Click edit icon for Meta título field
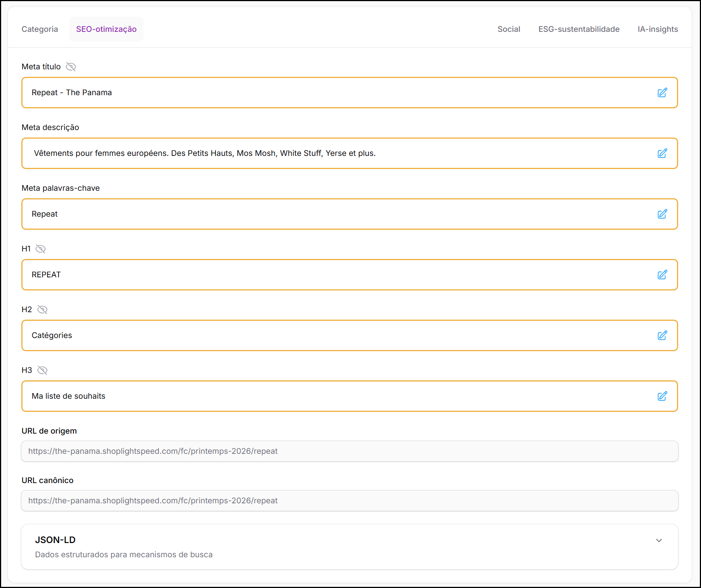The width and height of the screenshot is (701, 588). click(x=662, y=93)
